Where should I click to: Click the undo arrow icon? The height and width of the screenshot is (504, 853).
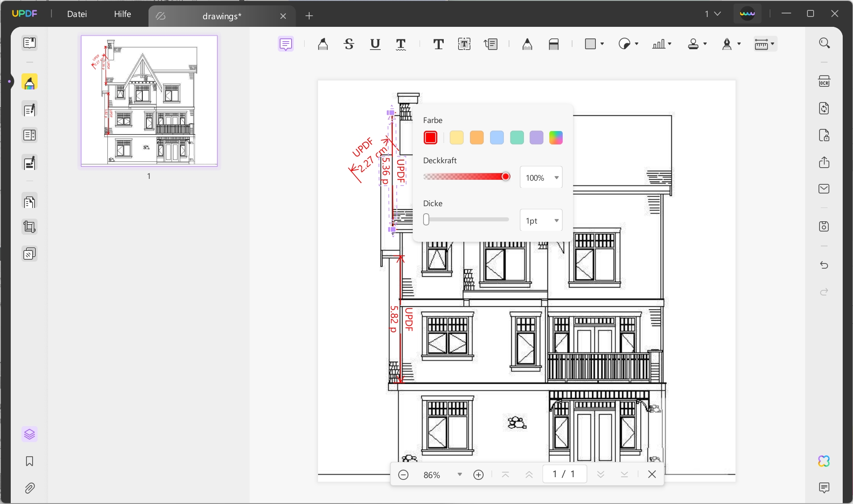click(x=824, y=265)
